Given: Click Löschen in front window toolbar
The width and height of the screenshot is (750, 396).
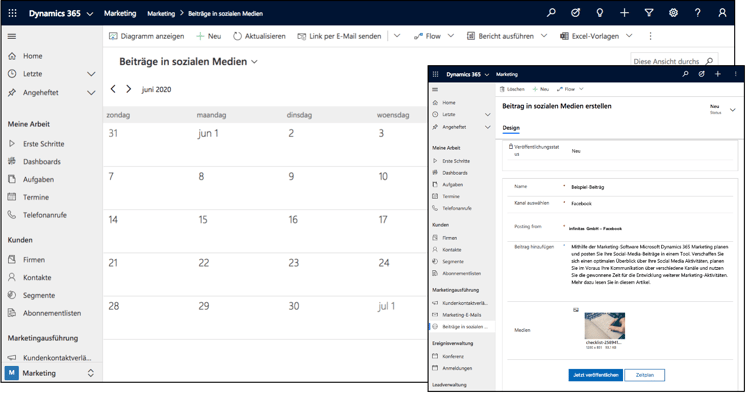Looking at the screenshot, I should tap(512, 89).
